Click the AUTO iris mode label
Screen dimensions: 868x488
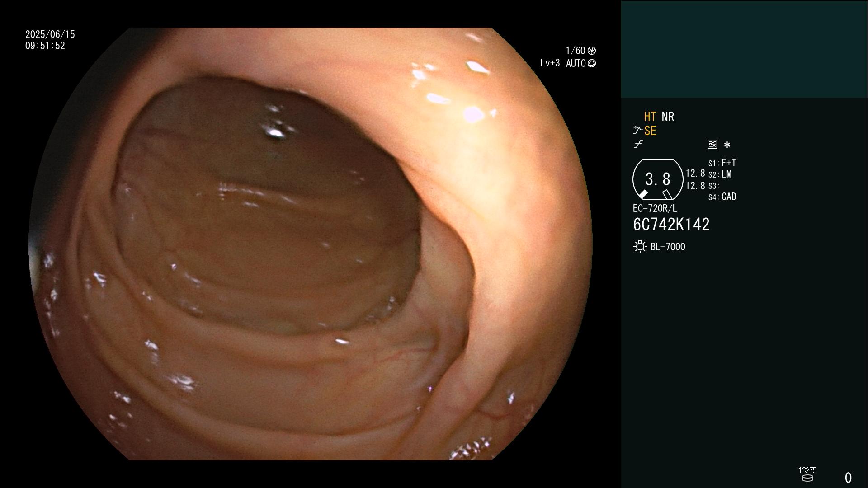(x=576, y=64)
